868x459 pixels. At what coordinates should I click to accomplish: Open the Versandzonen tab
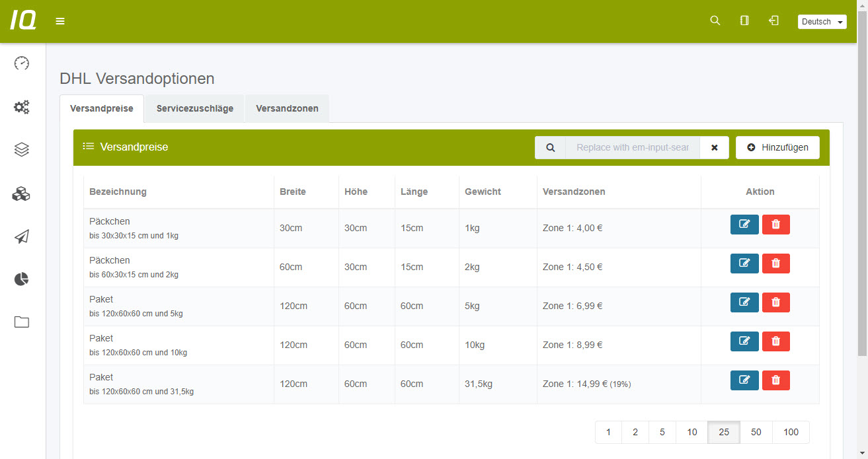(x=287, y=109)
